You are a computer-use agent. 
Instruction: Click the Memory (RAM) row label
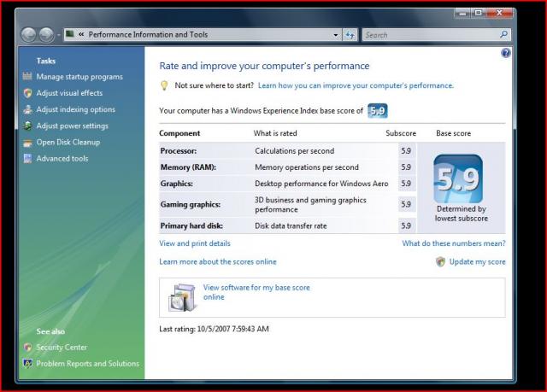pyautogui.click(x=188, y=167)
